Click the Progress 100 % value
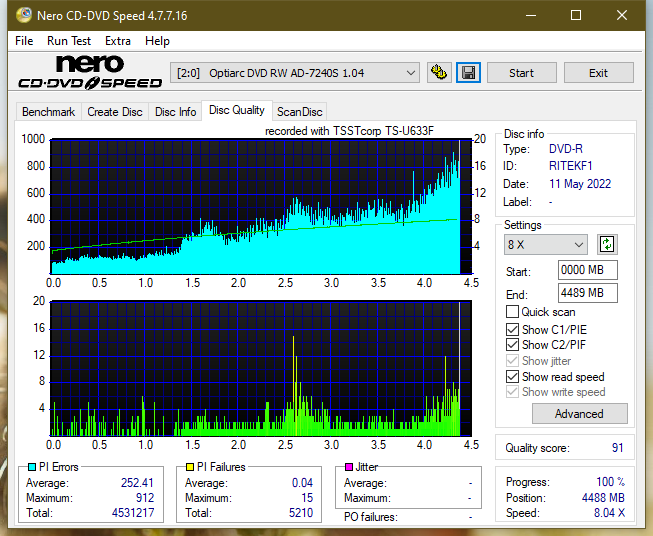This screenshot has width=653, height=536. [x=611, y=482]
